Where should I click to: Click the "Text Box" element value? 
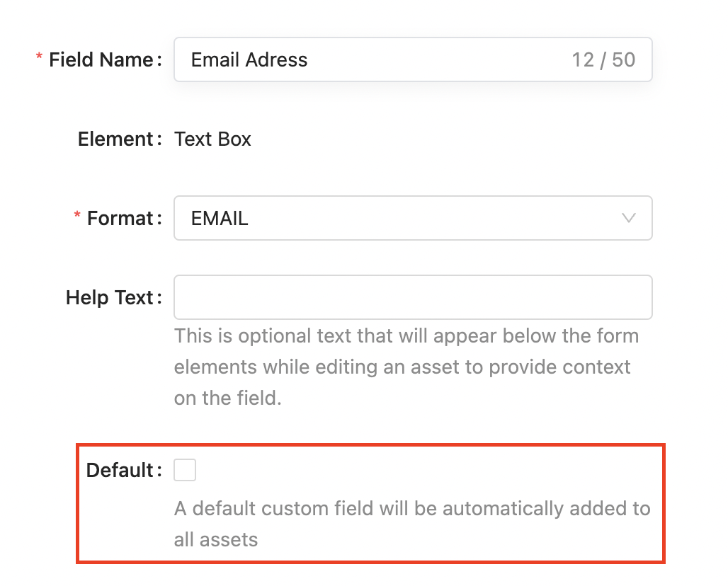pos(212,139)
